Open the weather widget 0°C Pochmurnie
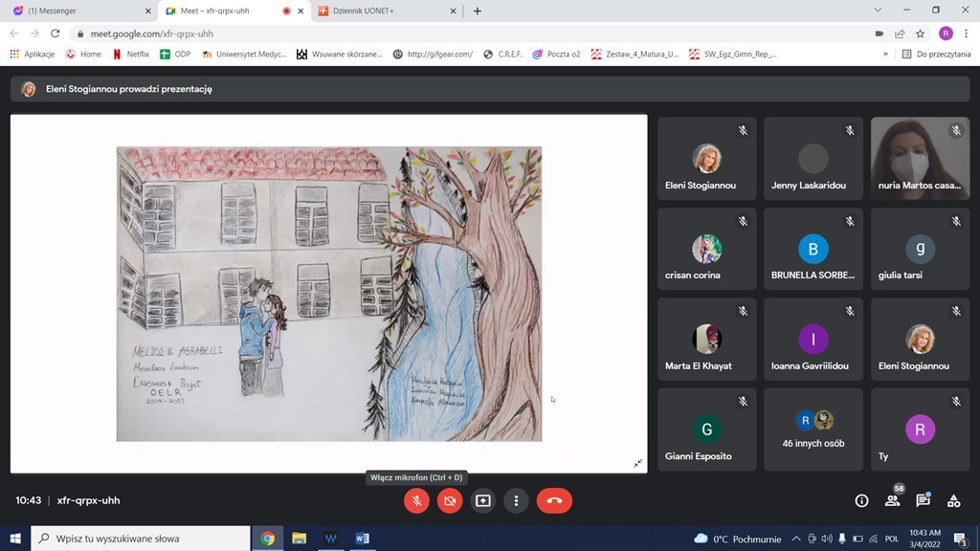 coord(738,539)
